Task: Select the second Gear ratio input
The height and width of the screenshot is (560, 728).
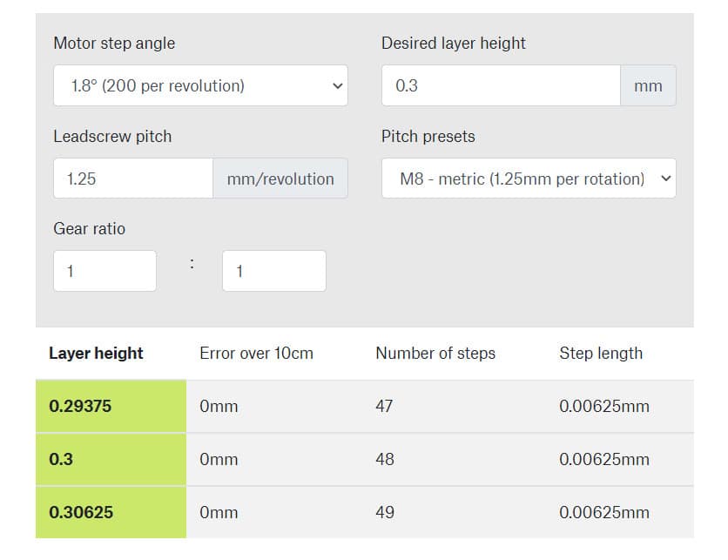Action: point(274,271)
